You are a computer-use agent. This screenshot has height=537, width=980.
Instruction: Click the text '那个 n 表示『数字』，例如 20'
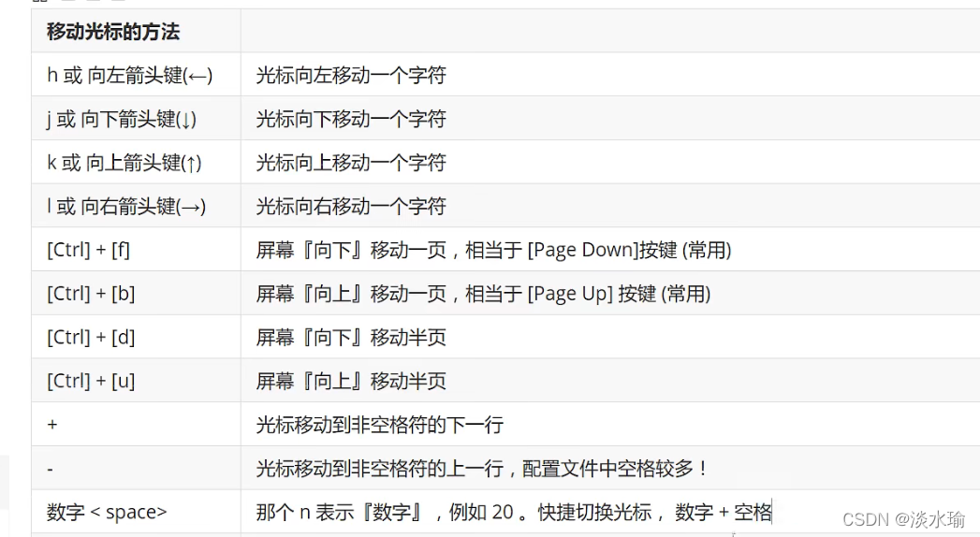click(x=385, y=512)
